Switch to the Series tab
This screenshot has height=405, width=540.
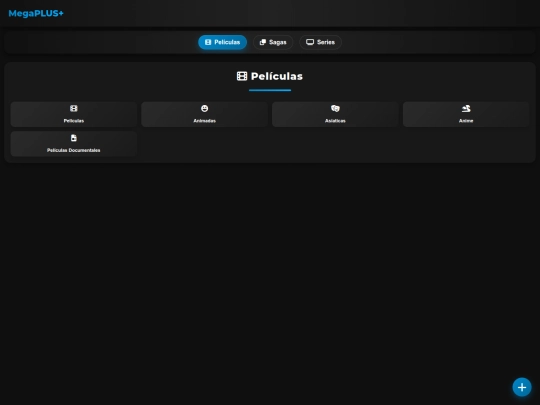tap(320, 42)
